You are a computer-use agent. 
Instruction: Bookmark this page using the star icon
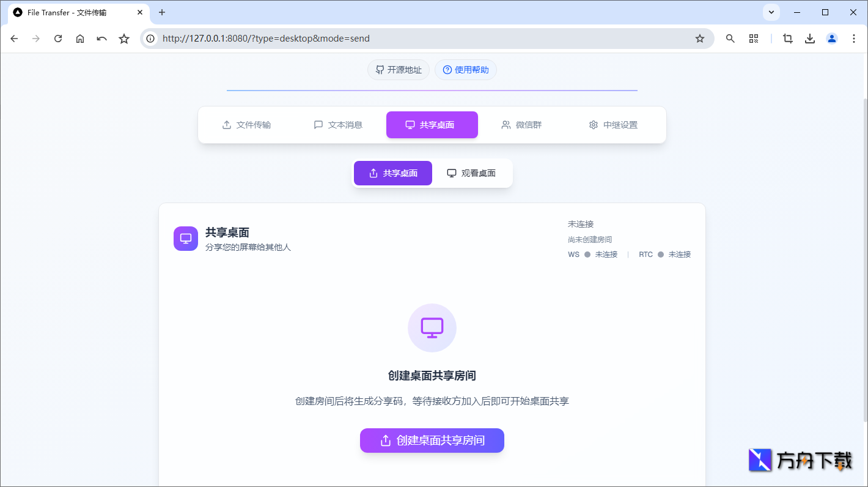coord(699,38)
